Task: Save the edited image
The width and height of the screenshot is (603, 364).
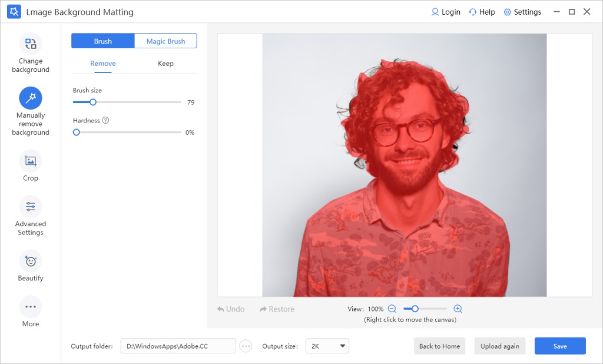Action: pos(559,346)
